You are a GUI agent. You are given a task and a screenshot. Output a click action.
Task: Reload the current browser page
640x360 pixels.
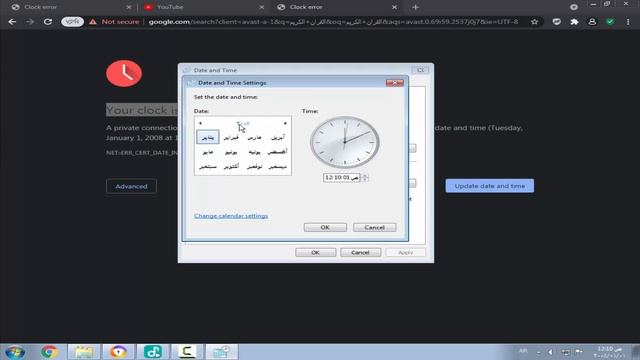[x=48, y=22]
